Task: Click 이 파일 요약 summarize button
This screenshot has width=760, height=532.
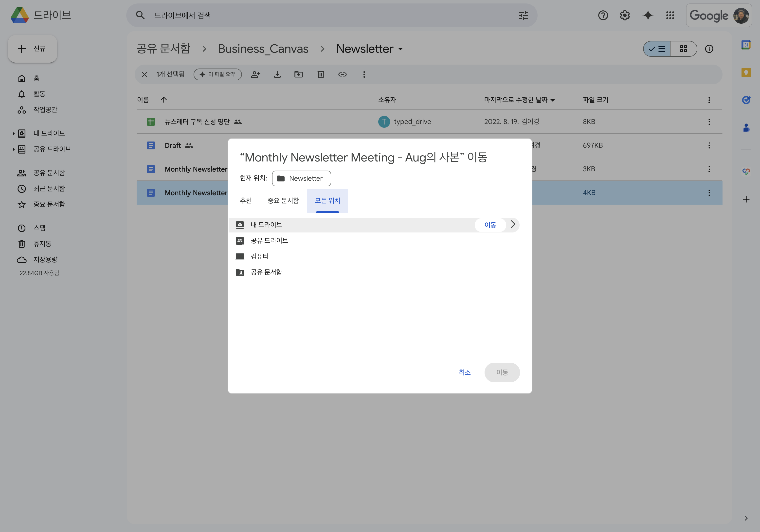Action: pyautogui.click(x=218, y=74)
